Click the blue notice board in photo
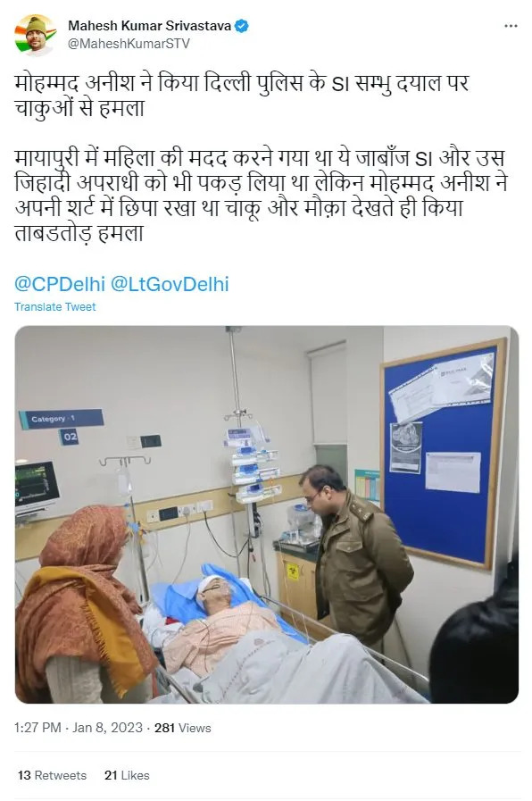 pyautogui.click(x=442, y=452)
